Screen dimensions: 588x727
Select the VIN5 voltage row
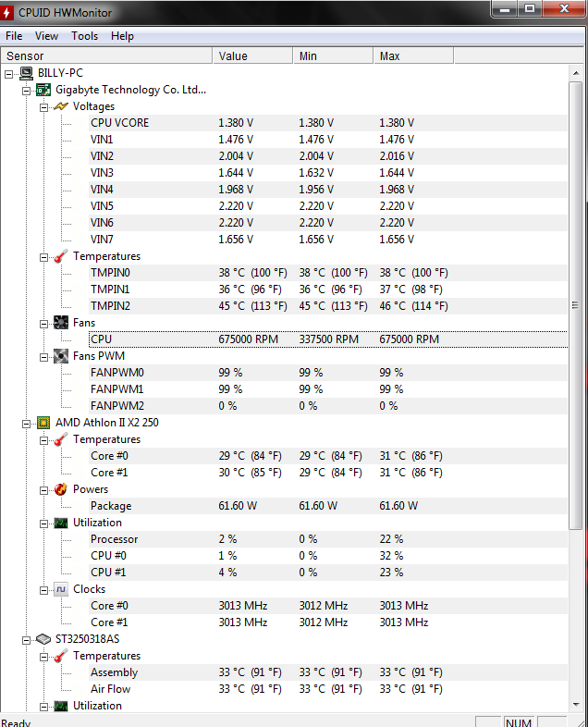[328, 206]
